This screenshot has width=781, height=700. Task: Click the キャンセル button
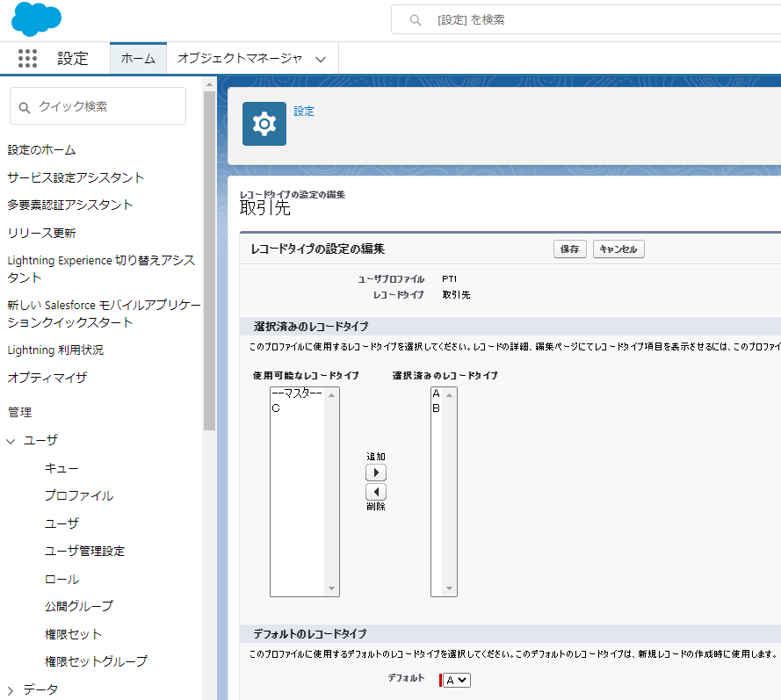point(618,249)
